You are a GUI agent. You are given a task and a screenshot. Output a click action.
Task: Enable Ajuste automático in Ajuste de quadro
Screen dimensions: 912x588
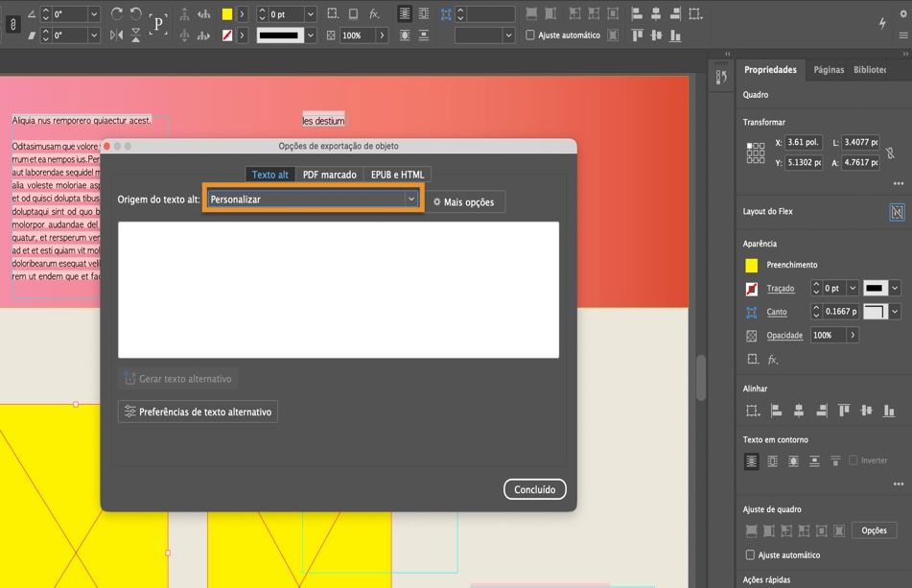click(x=750, y=554)
